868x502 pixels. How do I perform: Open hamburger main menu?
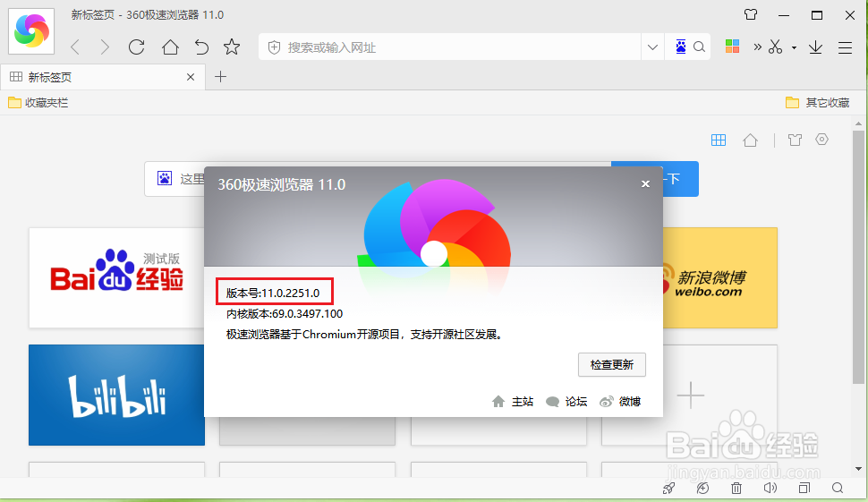coord(845,47)
